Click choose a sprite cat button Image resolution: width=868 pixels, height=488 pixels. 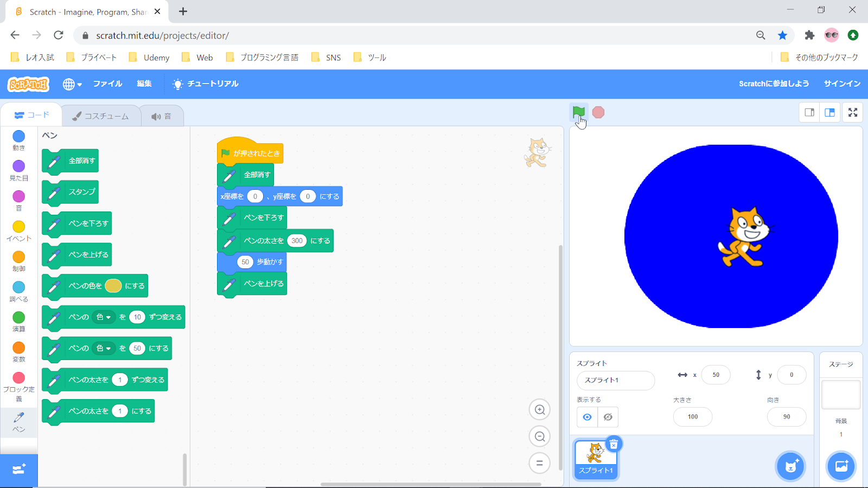point(790,466)
